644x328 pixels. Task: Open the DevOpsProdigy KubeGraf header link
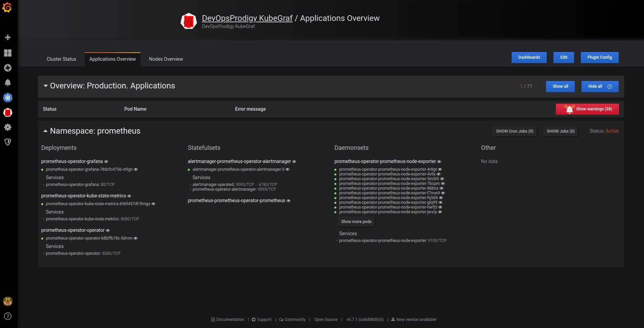point(247,18)
